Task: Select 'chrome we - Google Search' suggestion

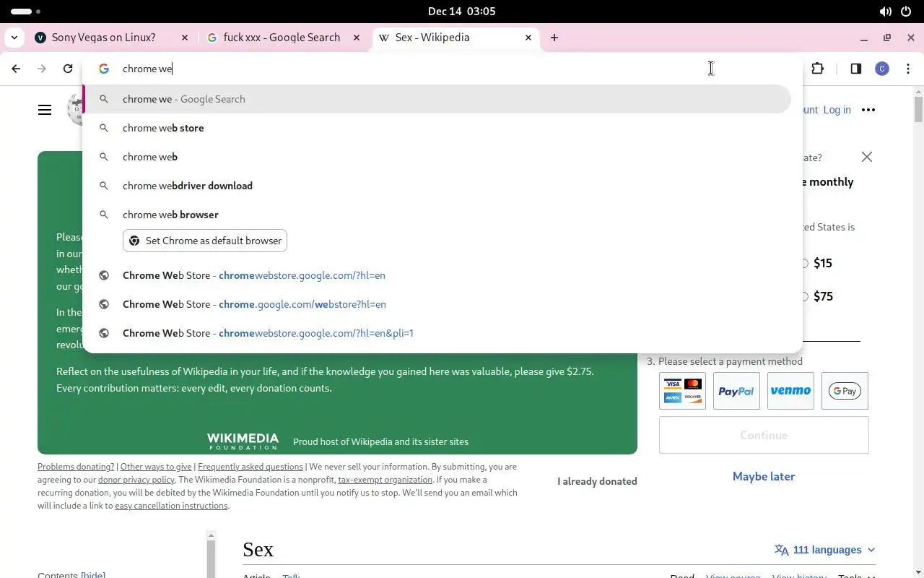Action: pyautogui.click(x=437, y=99)
